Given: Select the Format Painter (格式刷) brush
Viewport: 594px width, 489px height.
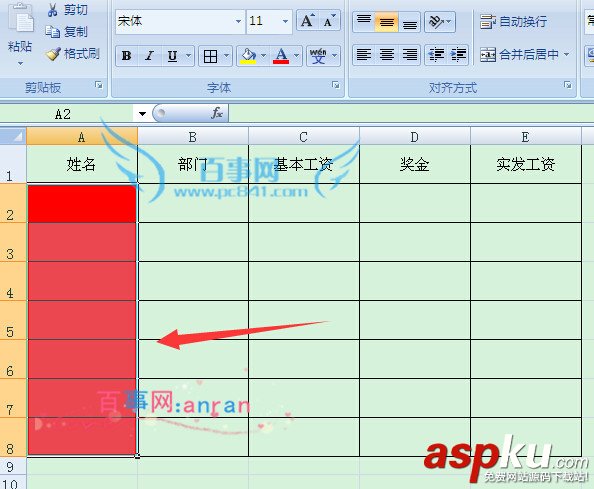Looking at the screenshot, I should (73, 54).
